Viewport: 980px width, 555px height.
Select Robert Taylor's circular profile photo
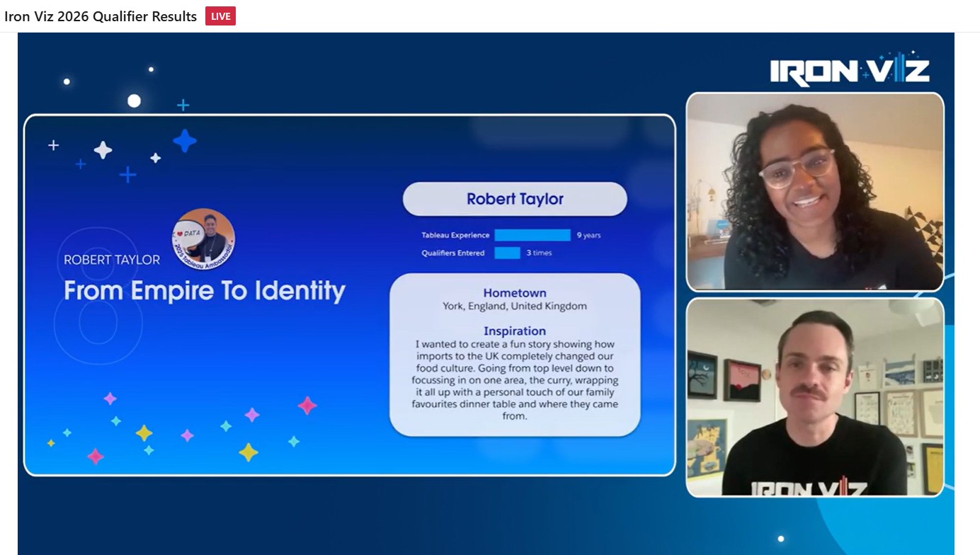[x=203, y=239]
